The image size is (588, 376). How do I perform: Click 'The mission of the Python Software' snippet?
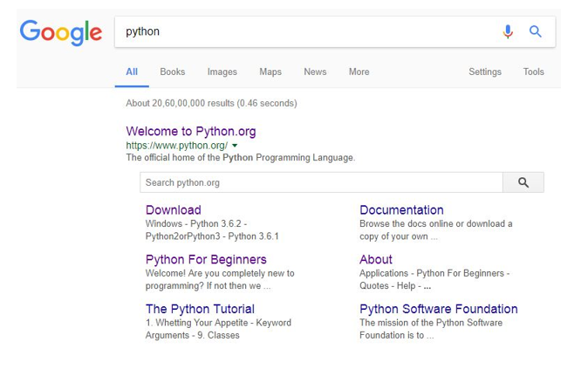[x=431, y=323]
